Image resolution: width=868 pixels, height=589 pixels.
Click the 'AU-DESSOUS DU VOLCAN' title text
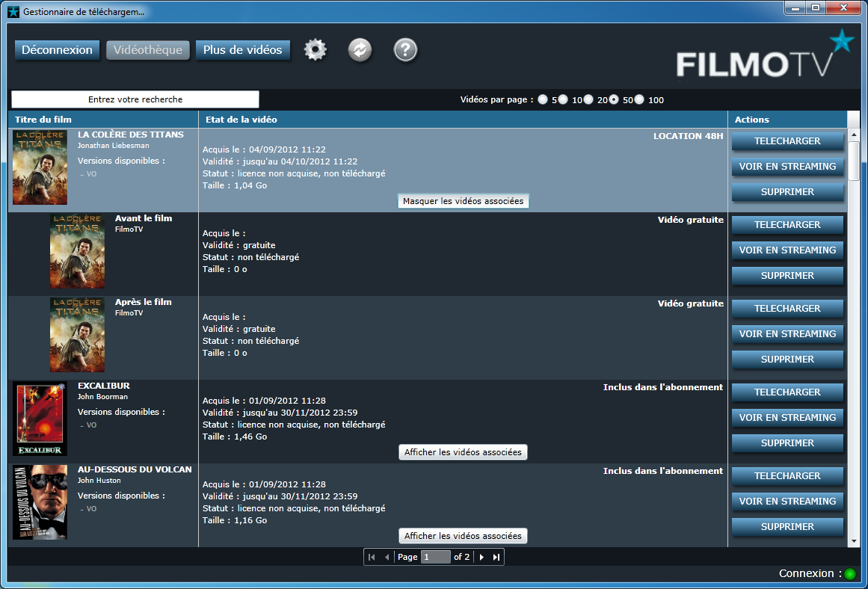point(135,469)
